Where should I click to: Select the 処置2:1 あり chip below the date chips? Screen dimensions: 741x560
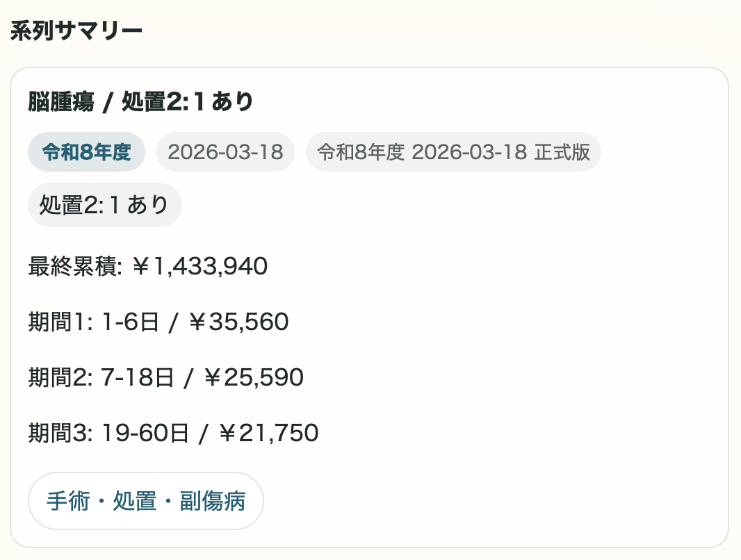(x=104, y=205)
